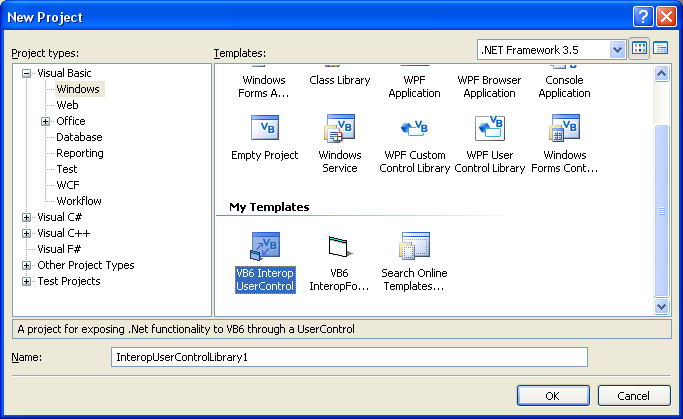Select the Visual F# project type

point(59,249)
